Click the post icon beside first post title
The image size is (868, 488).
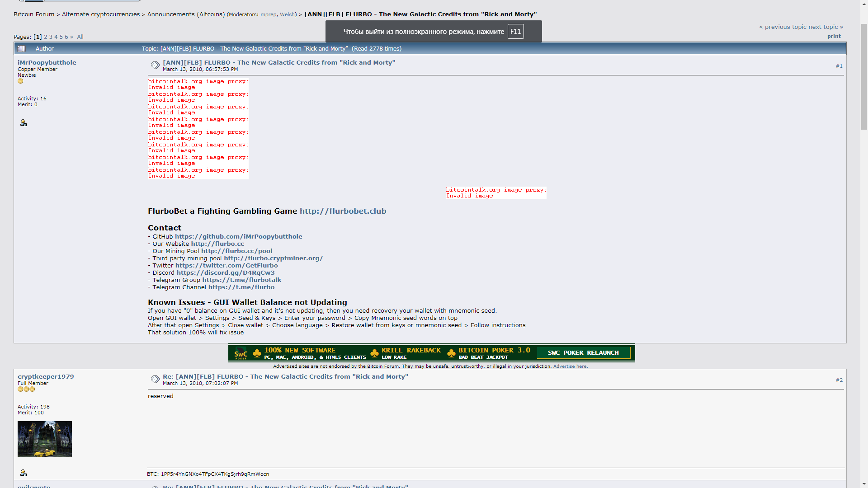155,65
